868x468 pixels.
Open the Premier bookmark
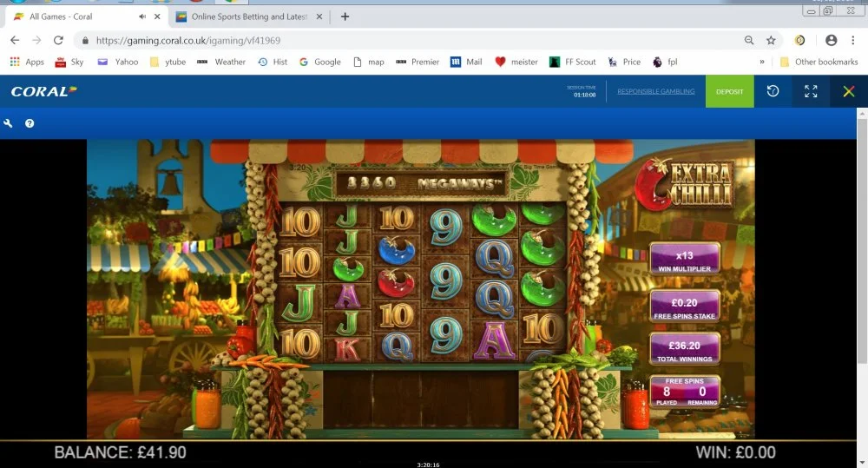[418, 62]
